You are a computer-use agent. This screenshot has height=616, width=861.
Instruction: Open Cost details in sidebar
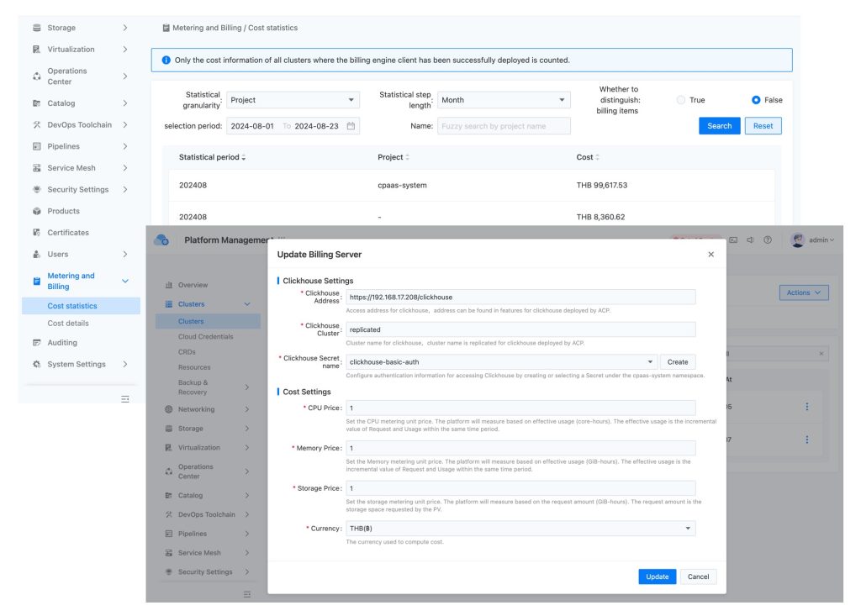tap(68, 324)
